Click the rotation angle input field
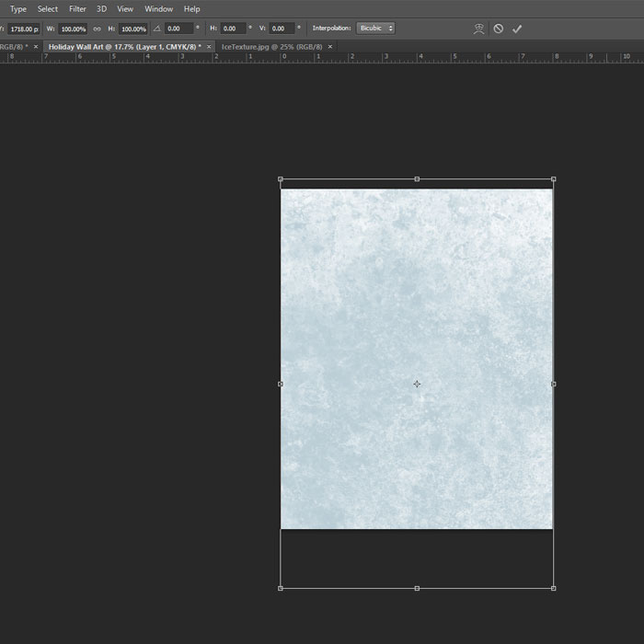The image size is (644, 644). tap(178, 29)
